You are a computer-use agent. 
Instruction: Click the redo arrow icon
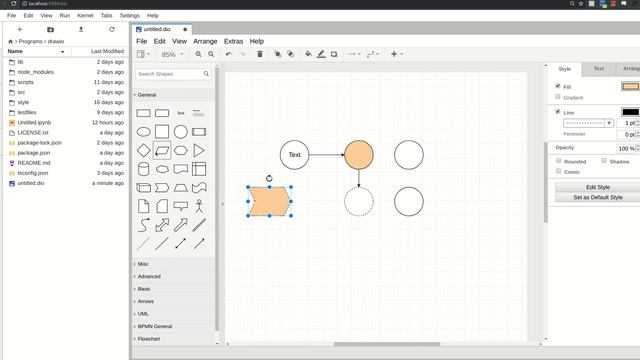coord(242,54)
